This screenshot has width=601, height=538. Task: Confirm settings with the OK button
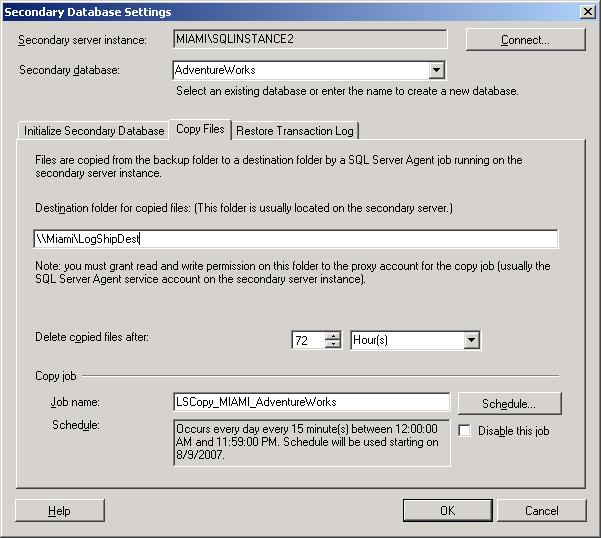pos(447,511)
